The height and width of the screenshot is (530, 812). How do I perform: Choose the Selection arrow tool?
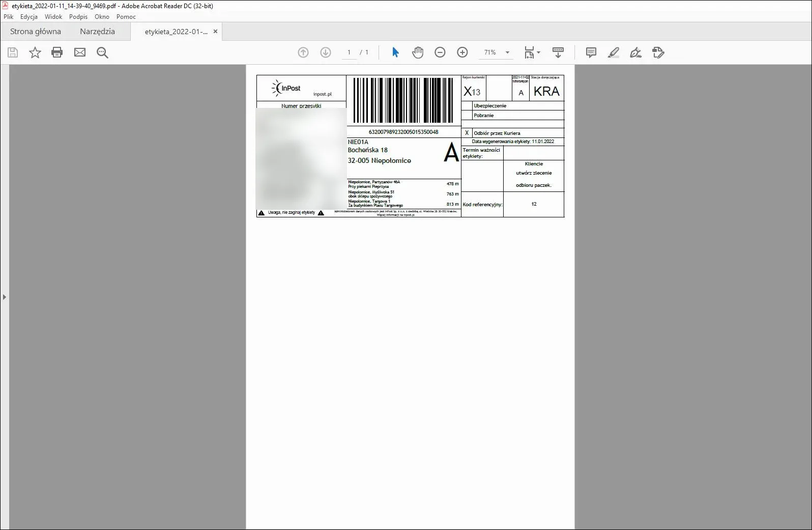pyautogui.click(x=395, y=52)
